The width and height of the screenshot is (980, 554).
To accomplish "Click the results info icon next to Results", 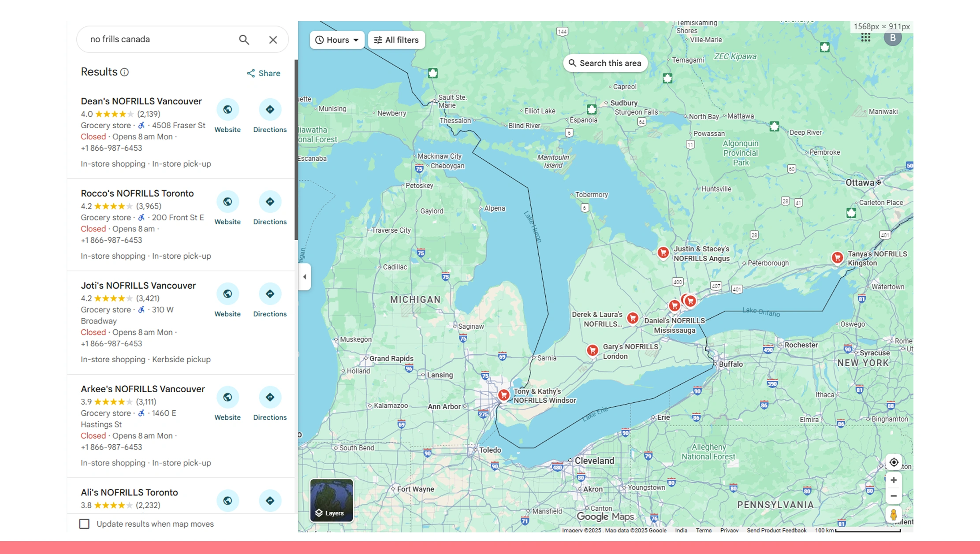I will tap(125, 72).
